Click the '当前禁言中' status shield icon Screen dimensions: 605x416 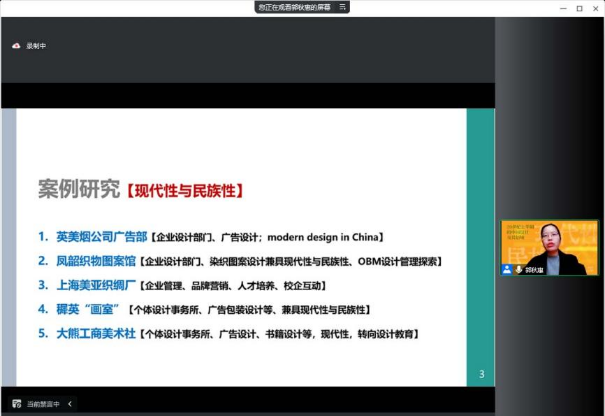(x=17, y=404)
